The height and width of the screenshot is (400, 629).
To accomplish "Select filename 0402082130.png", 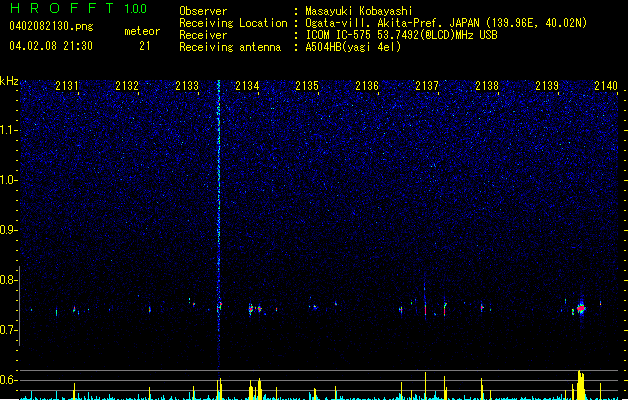I will 51,27.
